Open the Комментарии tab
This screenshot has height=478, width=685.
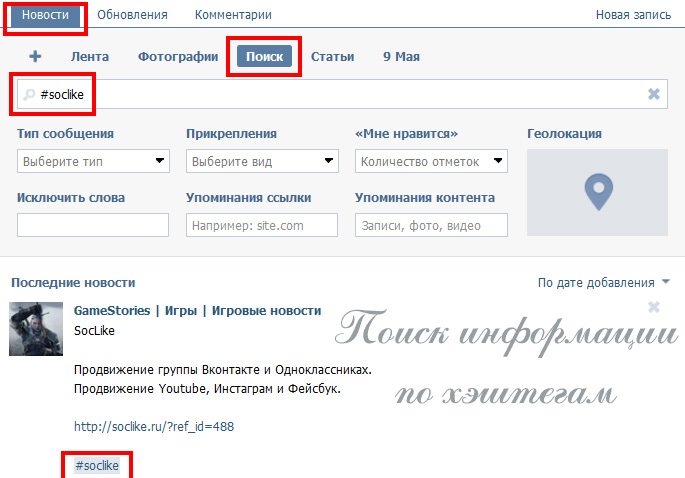point(233,15)
